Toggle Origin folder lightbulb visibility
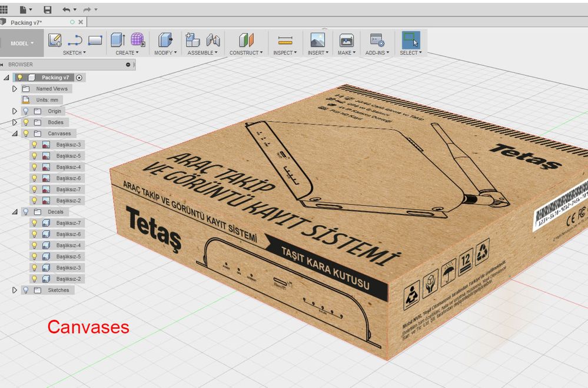This screenshot has height=388, width=588. tap(26, 111)
